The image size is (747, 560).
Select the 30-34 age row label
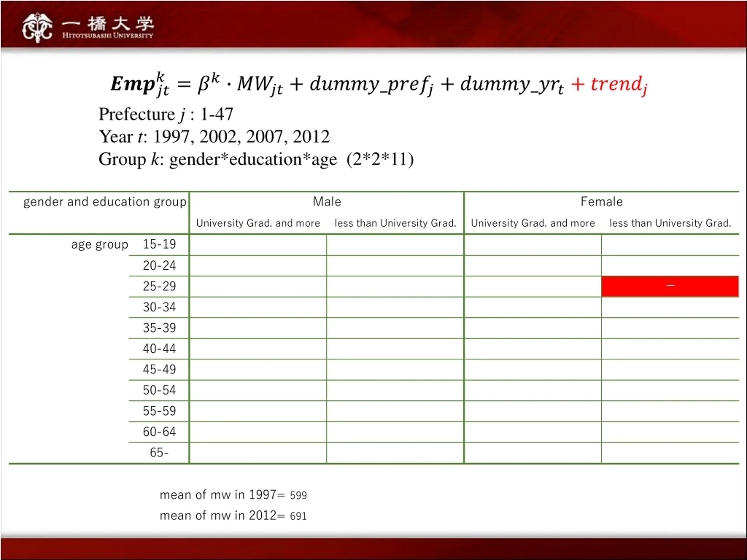point(159,307)
